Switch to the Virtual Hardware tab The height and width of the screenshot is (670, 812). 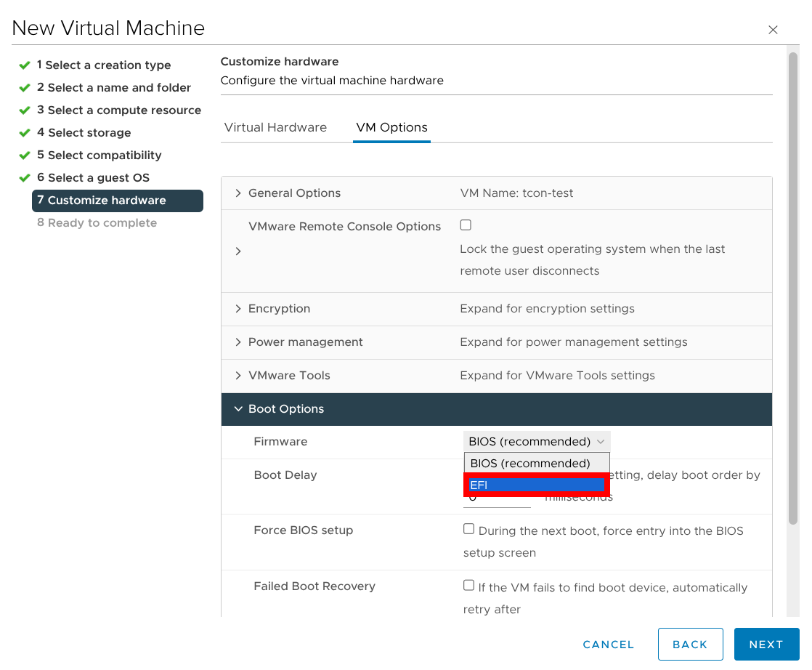[x=275, y=127]
